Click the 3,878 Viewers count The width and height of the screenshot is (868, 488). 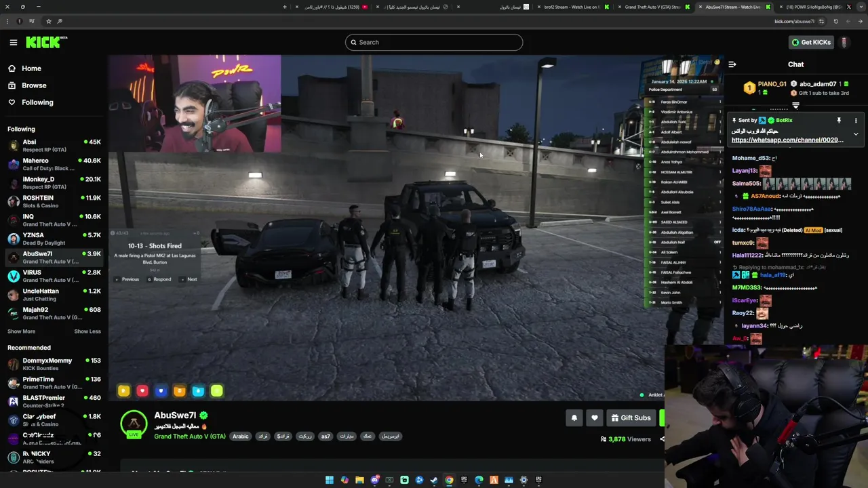pyautogui.click(x=626, y=439)
